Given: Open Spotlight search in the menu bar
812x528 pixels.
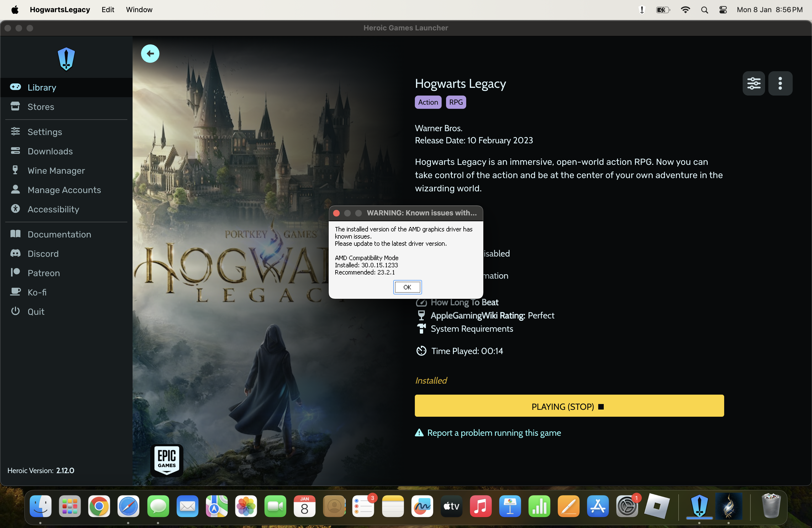Looking at the screenshot, I should pyautogui.click(x=705, y=10).
